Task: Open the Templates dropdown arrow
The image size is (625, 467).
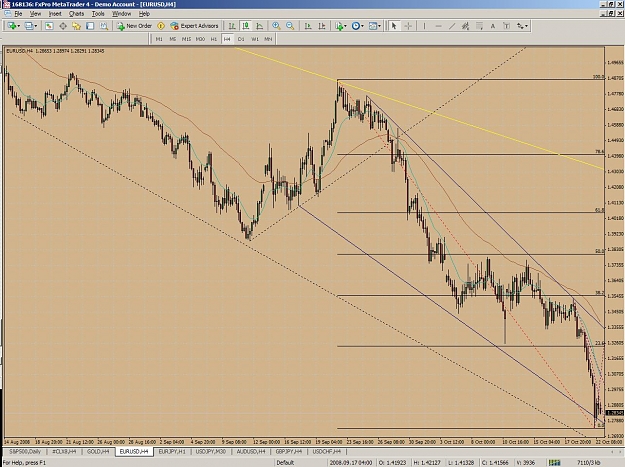Action: pyautogui.click(x=379, y=26)
